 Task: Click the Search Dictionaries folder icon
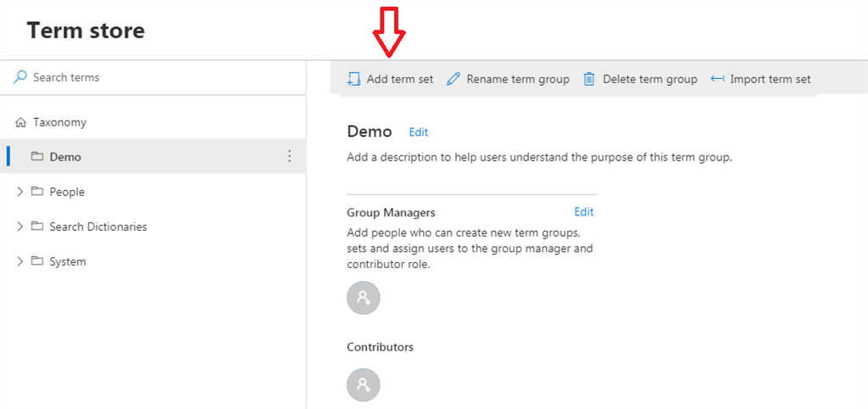pyautogui.click(x=37, y=227)
